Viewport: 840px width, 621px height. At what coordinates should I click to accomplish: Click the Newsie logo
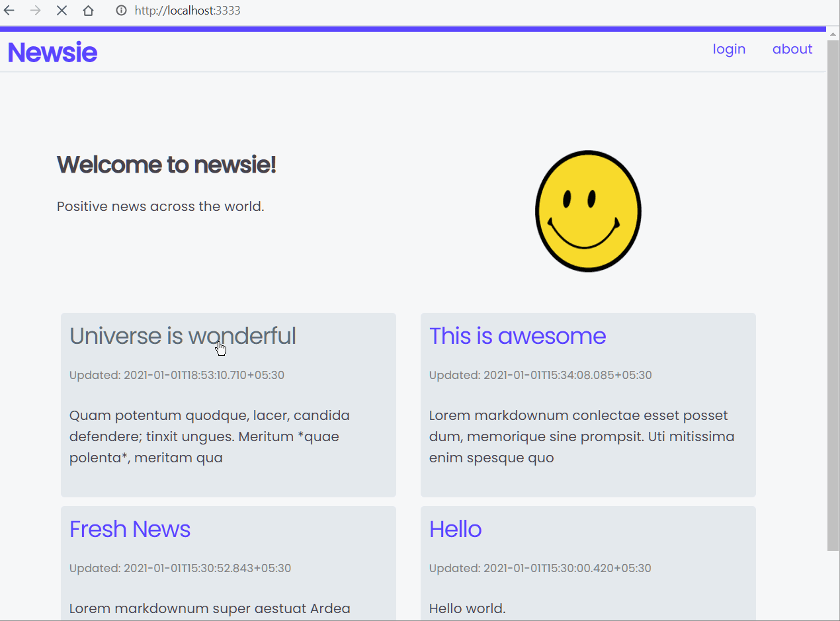click(52, 52)
